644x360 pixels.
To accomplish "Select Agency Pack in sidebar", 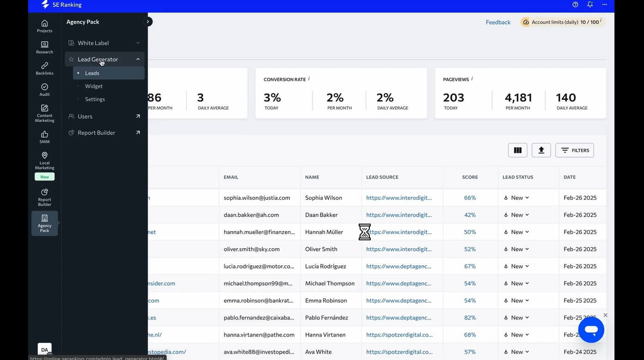I will (44, 223).
